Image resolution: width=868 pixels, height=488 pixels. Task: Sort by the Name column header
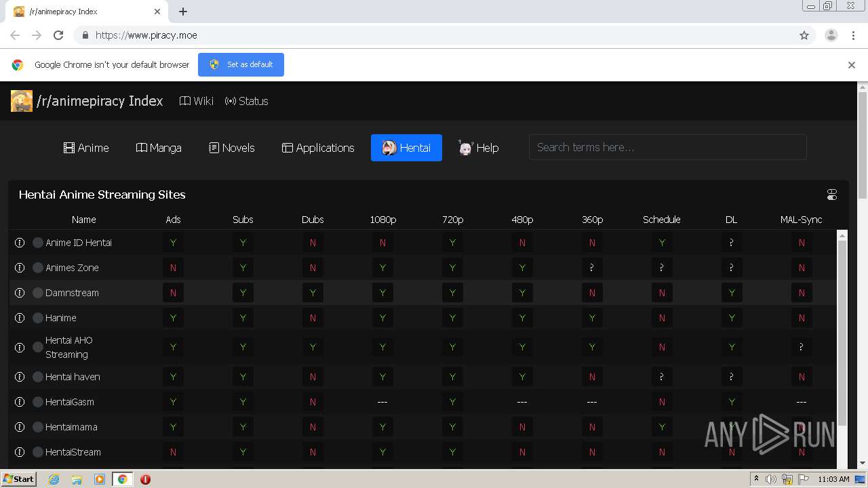click(x=84, y=220)
